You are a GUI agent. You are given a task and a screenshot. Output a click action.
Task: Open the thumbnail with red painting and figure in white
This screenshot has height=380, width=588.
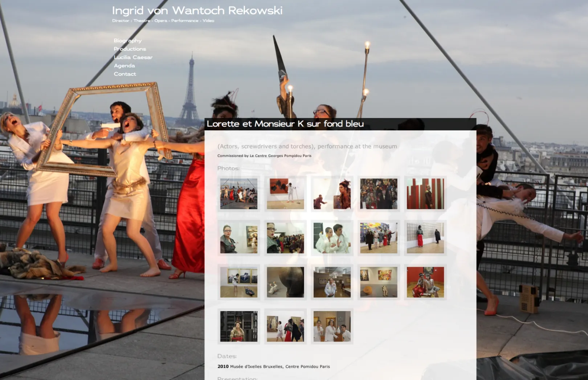pos(285,194)
